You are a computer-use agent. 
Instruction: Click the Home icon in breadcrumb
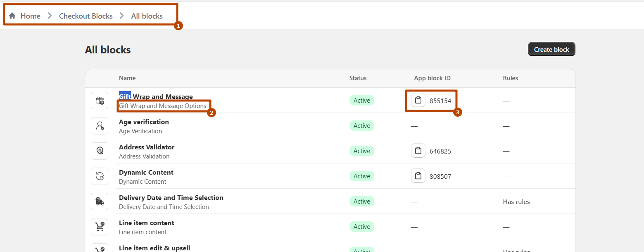point(12,16)
